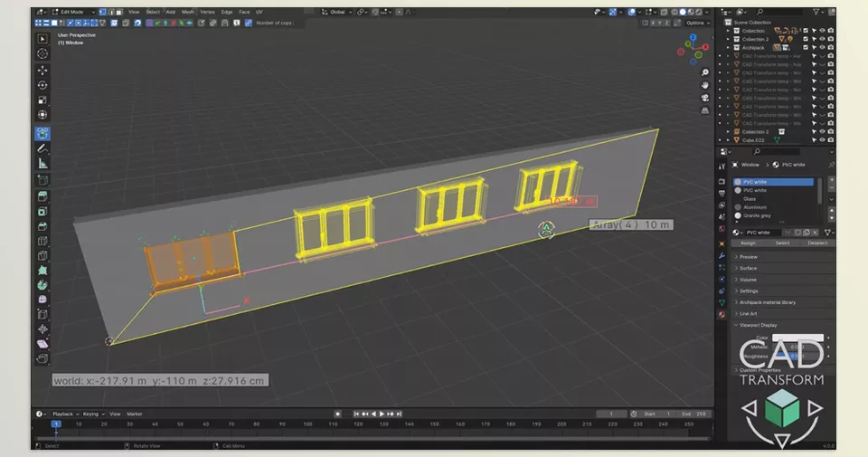Viewport: 868px width, 457px height.
Task: Open the Material properties tab
Action: click(x=722, y=315)
